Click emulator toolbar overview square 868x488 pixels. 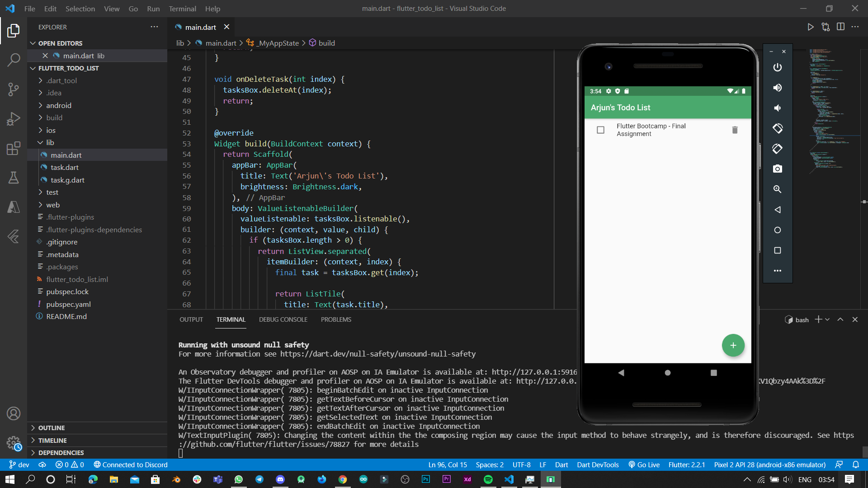pyautogui.click(x=778, y=250)
